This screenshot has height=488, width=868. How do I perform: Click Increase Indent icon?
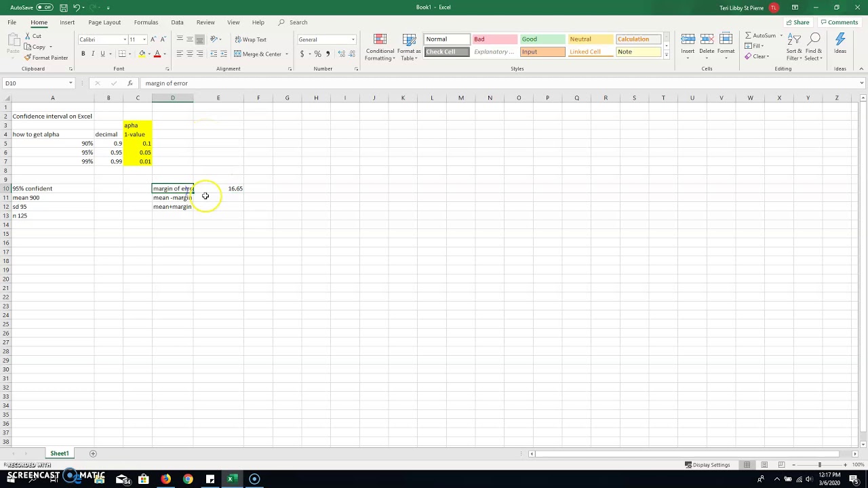(224, 54)
